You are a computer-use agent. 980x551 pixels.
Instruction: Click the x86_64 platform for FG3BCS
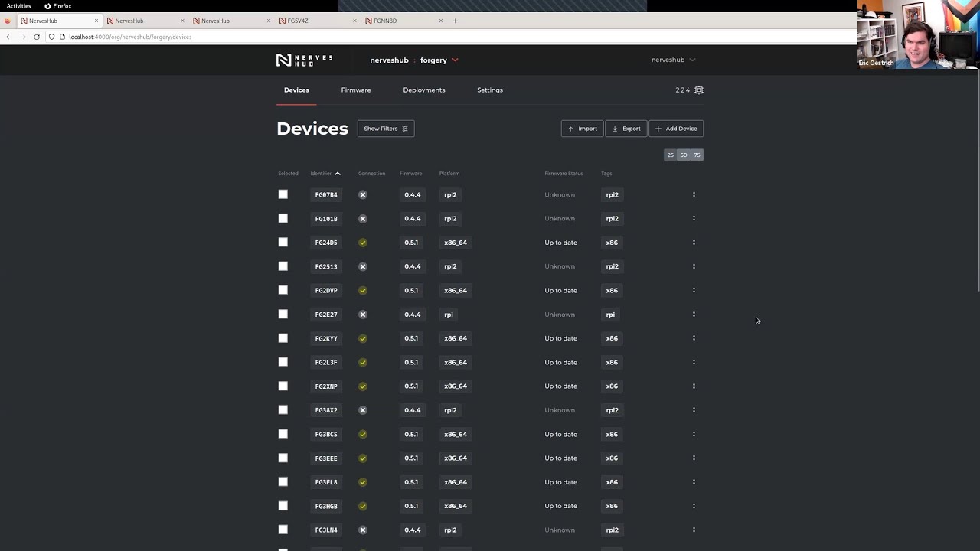coord(456,434)
